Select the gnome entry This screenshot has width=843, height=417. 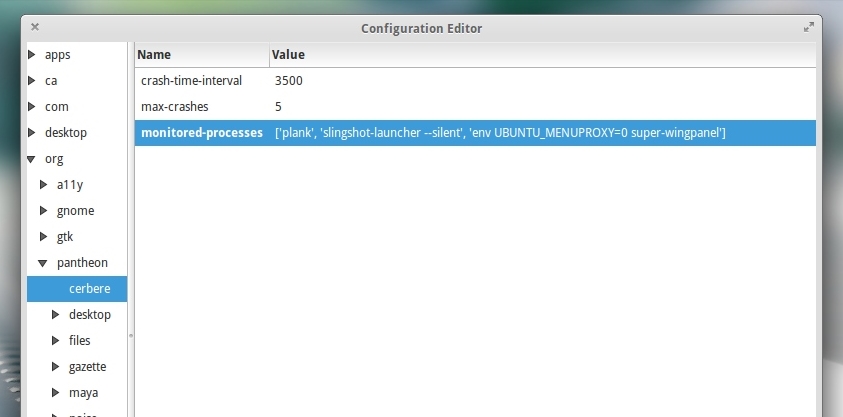[x=75, y=211]
